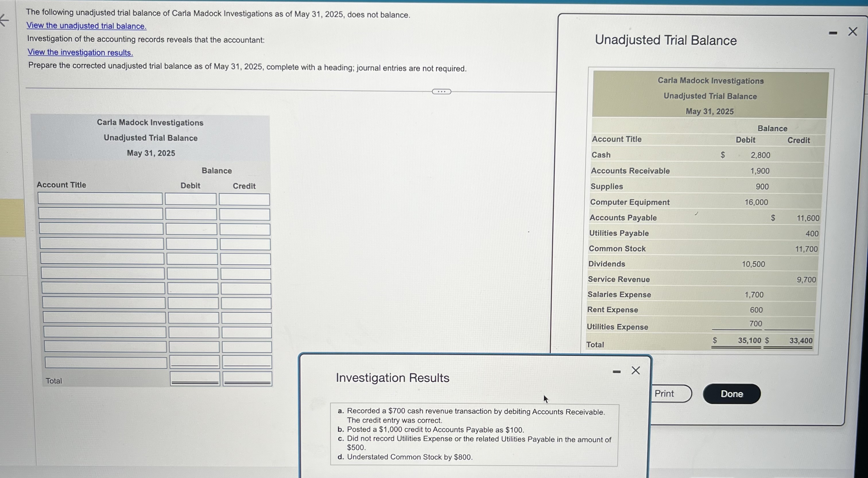The width and height of the screenshot is (868, 478).
Task: Click the Total Debit input field
Action: coord(195,379)
